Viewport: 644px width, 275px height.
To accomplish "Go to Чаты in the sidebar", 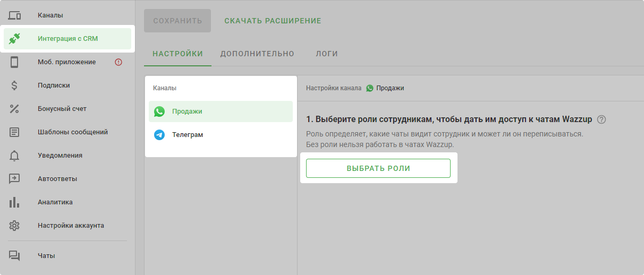I will (46, 256).
